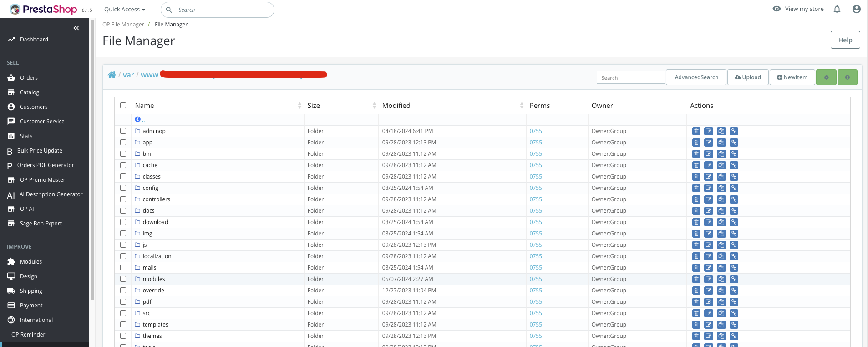Click the copy icon on the modules row

coord(721,279)
